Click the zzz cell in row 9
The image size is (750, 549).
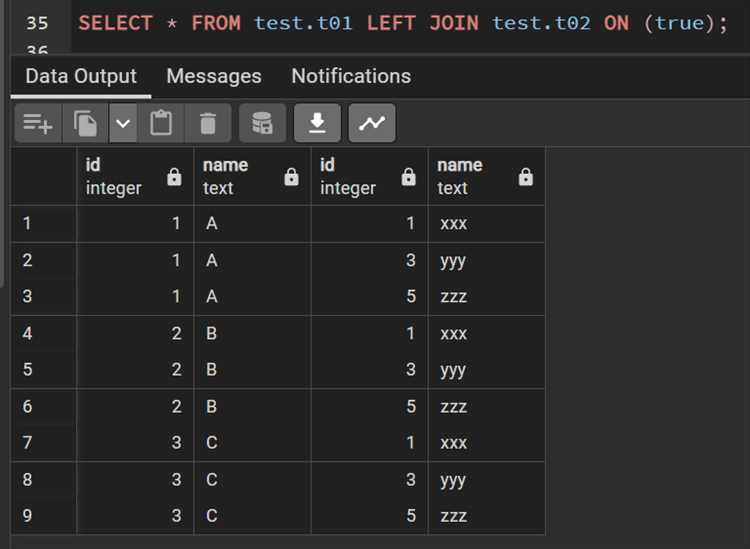(486, 516)
